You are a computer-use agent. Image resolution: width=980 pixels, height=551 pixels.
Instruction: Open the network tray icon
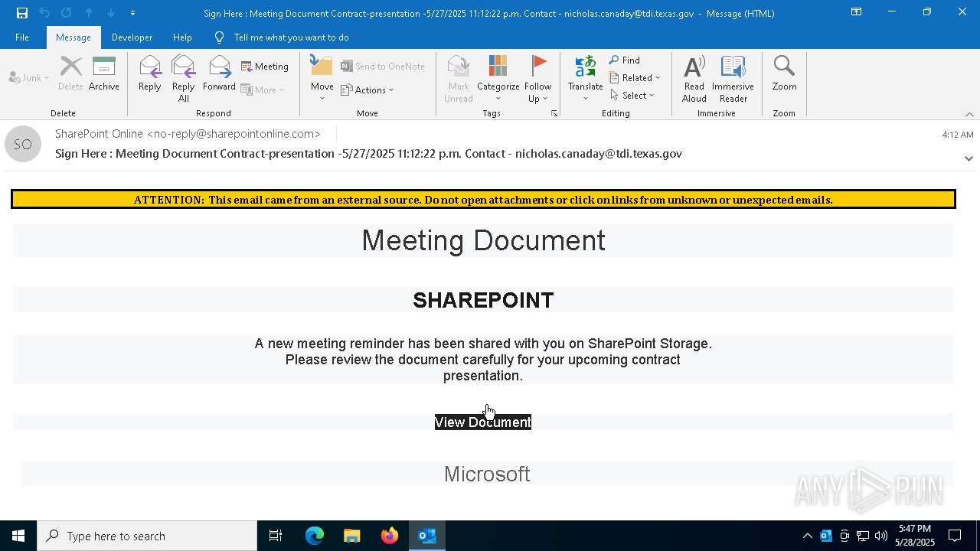(x=862, y=536)
